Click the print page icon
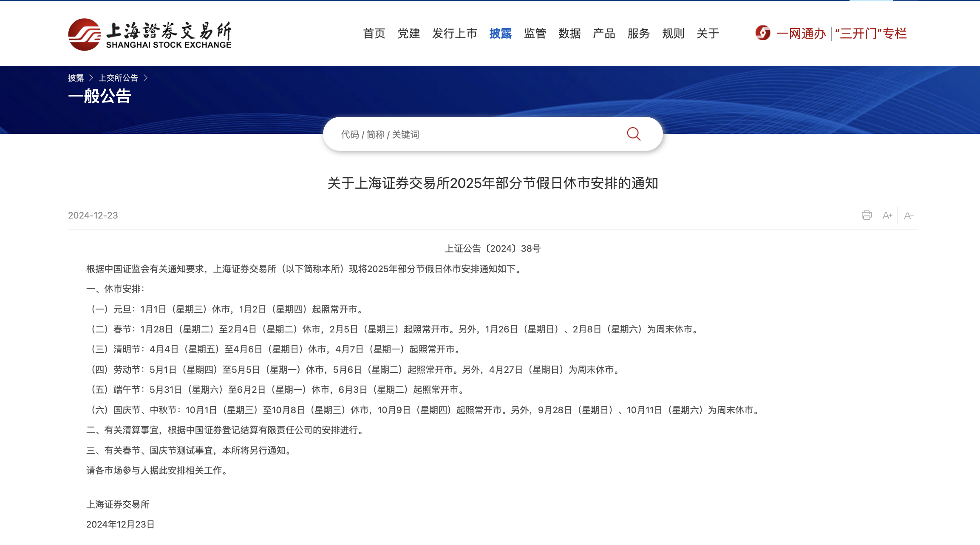This screenshot has width=980, height=545. 867,215
